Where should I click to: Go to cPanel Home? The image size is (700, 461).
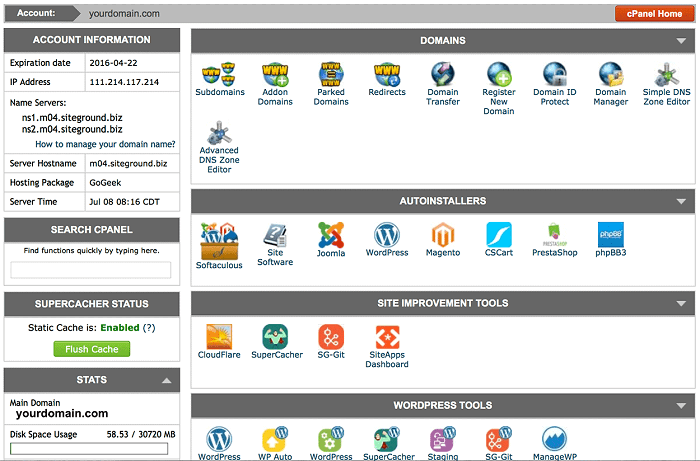tap(654, 13)
